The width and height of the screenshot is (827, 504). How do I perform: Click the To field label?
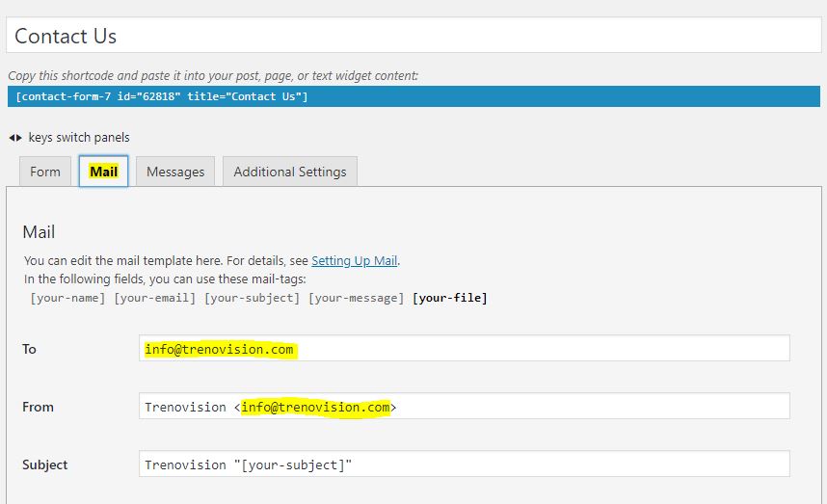tap(29, 349)
